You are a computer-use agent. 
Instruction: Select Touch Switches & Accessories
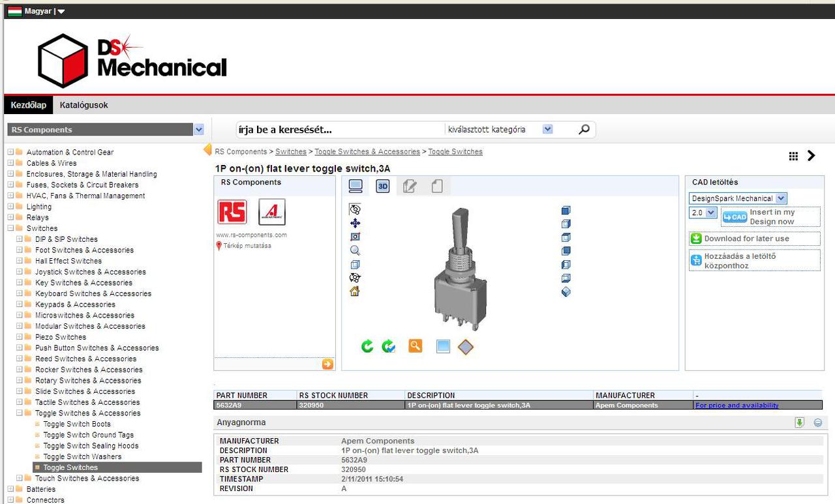click(x=87, y=479)
